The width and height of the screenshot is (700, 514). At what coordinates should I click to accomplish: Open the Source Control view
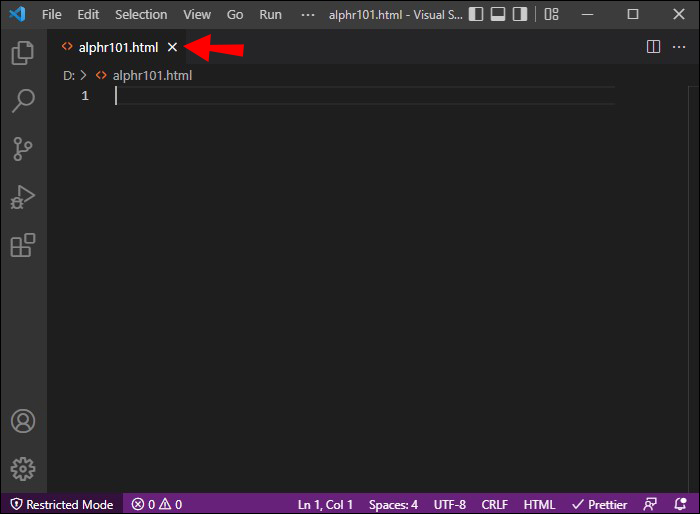point(22,149)
